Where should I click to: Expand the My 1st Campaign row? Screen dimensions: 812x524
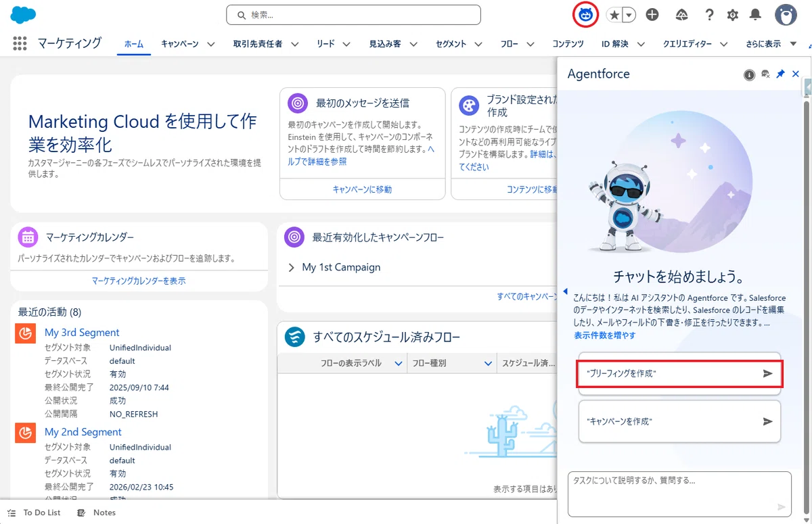pos(291,268)
